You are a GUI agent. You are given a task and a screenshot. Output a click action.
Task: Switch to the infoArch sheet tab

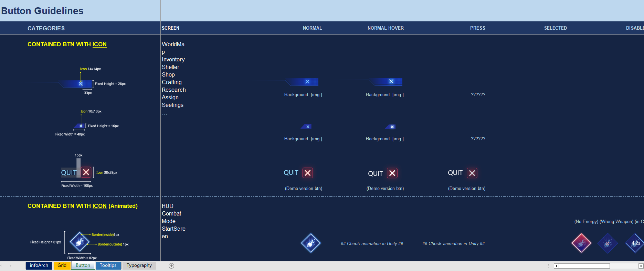(39, 265)
